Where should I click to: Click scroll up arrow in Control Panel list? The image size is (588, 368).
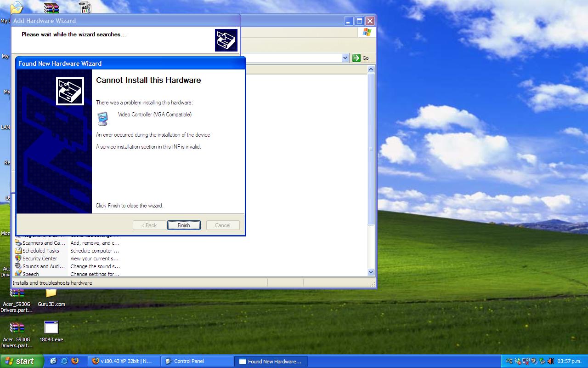tap(371, 69)
